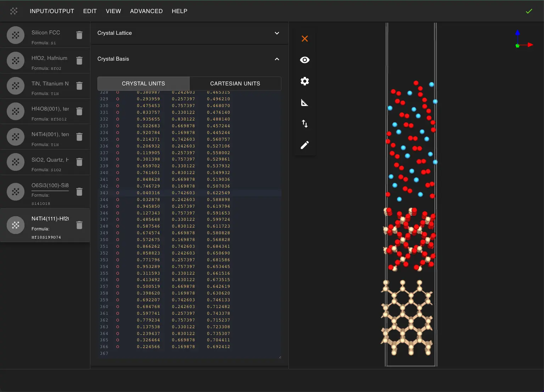Image resolution: width=544 pixels, height=392 pixels.
Task: Delete the Silicon FCC material
Action: [x=79, y=35]
